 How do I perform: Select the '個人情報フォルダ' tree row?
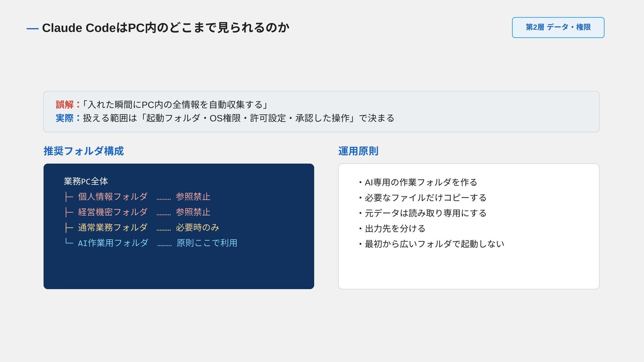point(137,197)
